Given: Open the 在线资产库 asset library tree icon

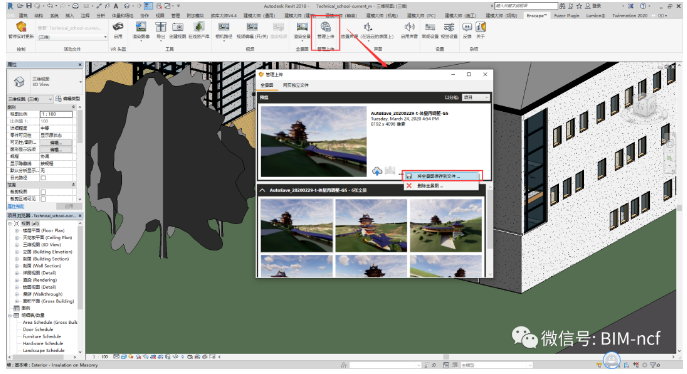Looking at the screenshot, I should pos(198,27).
